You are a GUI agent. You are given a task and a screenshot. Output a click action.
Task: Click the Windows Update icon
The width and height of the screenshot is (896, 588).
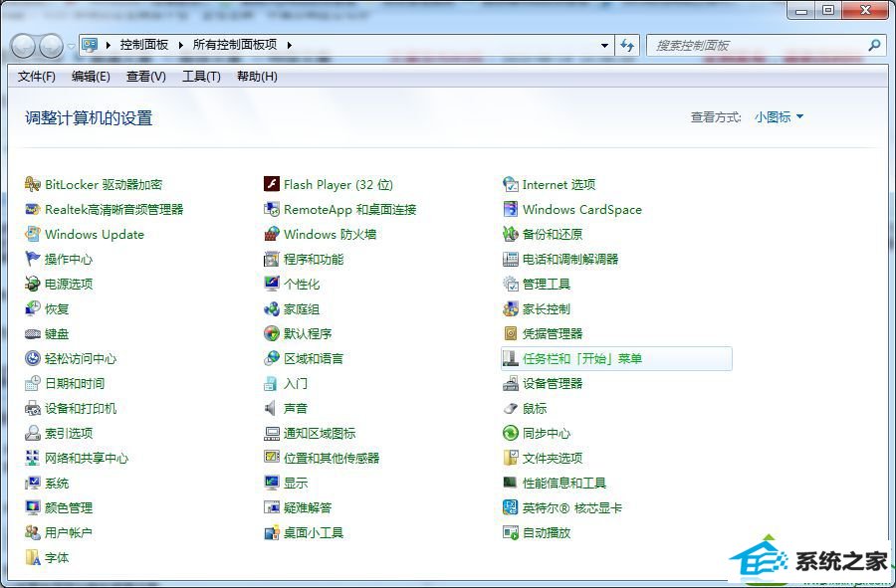click(x=33, y=234)
